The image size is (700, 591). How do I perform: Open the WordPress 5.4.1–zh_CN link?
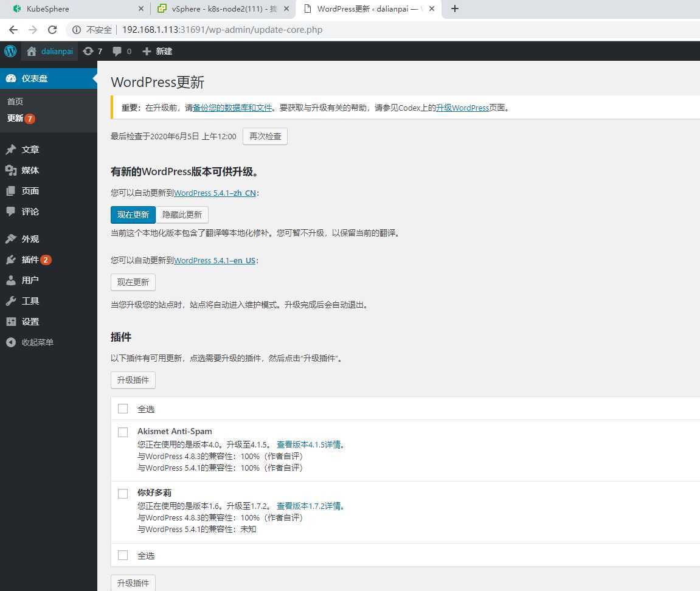[215, 193]
